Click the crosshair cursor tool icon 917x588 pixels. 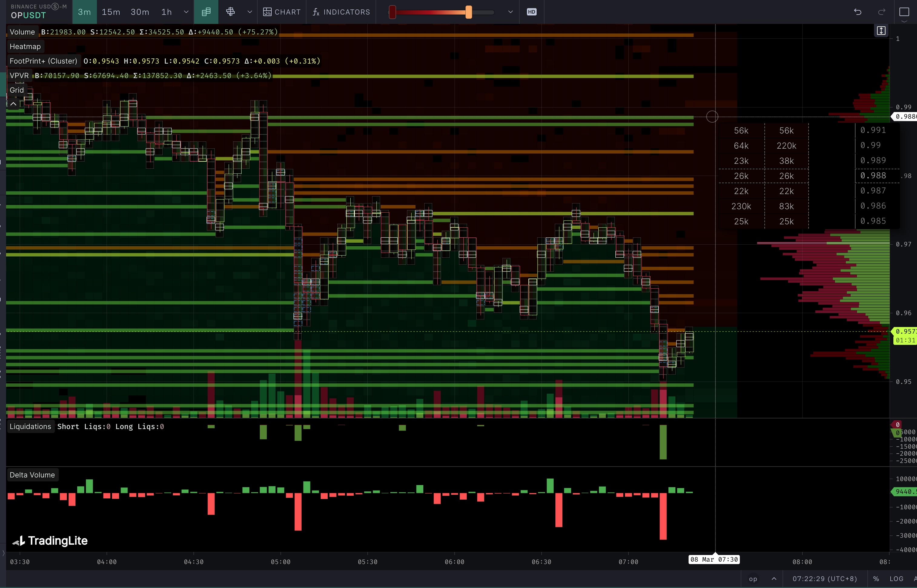(230, 12)
